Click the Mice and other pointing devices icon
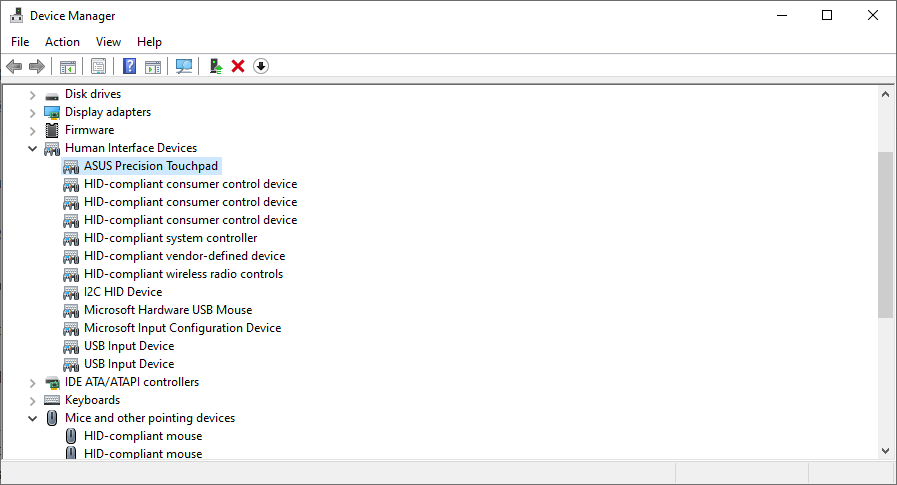Viewport: 897px width, 485px height. tap(52, 418)
